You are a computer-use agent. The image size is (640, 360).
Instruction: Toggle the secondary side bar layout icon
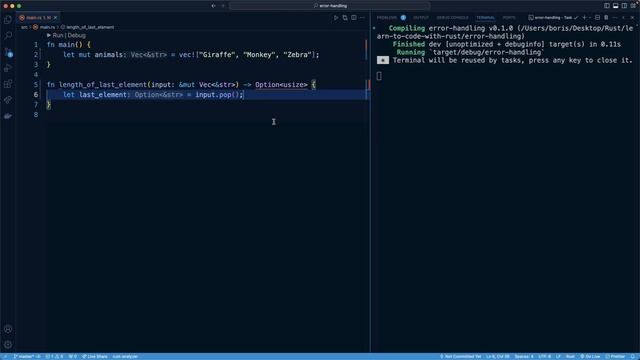624,6
